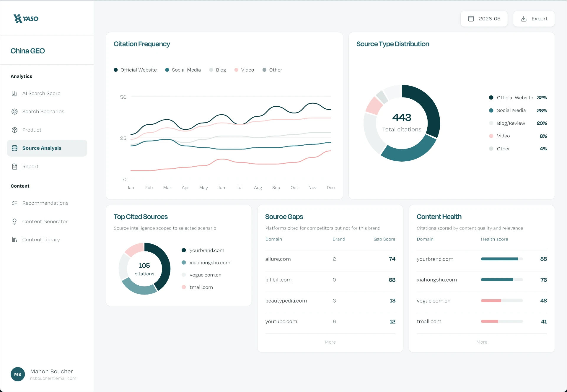Click the Search Scenarios target icon
Screen dimensions: 567x392
click(14, 112)
